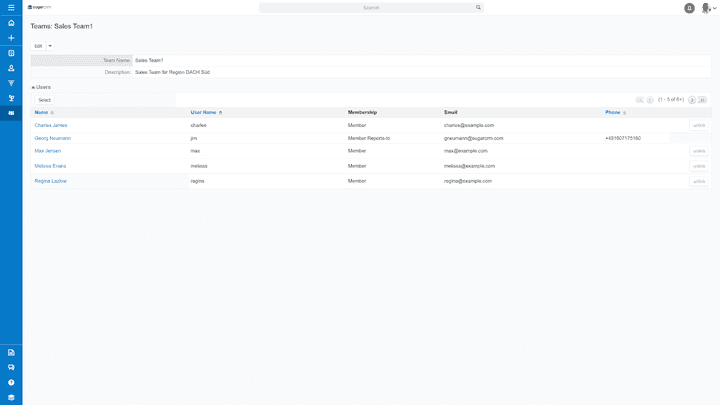The height and width of the screenshot is (405, 720).
Task: Open the chat bubbles icon in the sidebar
Action: (11, 367)
